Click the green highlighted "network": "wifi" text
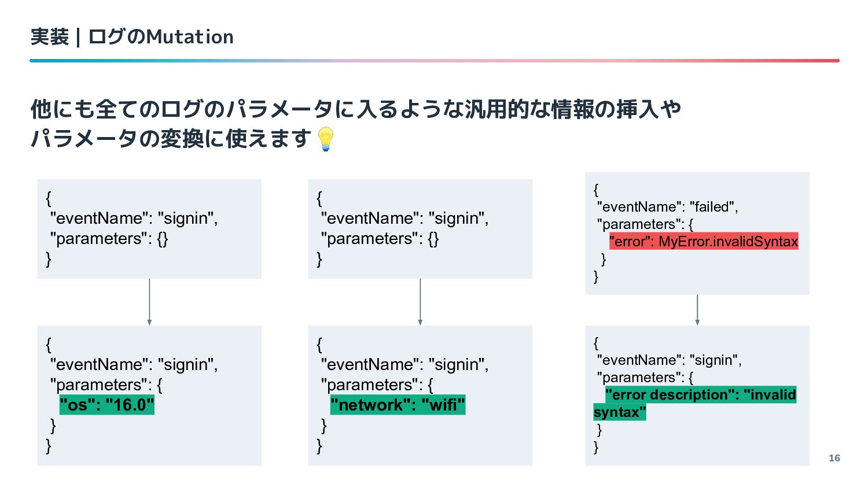868x488 pixels. (x=398, y=405)
